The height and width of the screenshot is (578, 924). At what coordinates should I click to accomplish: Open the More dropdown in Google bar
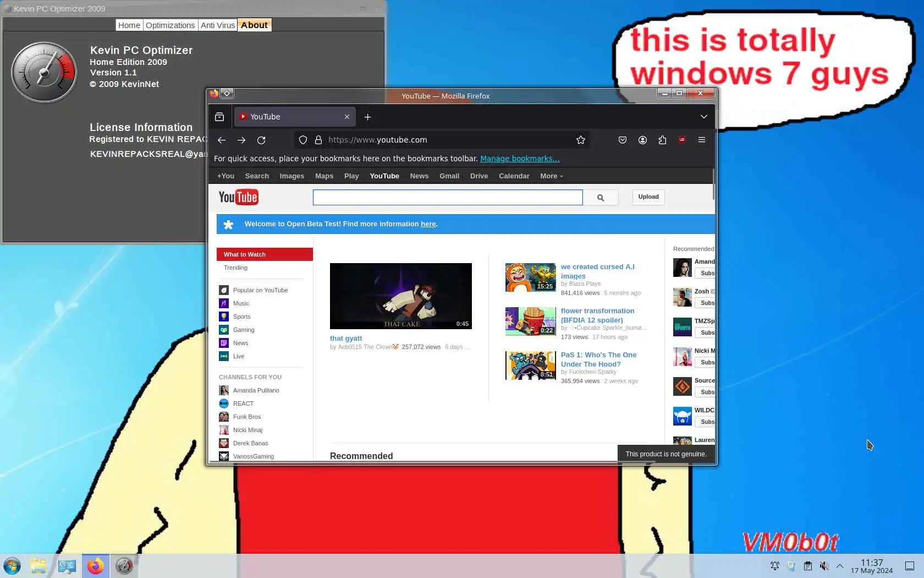point(552,176)
